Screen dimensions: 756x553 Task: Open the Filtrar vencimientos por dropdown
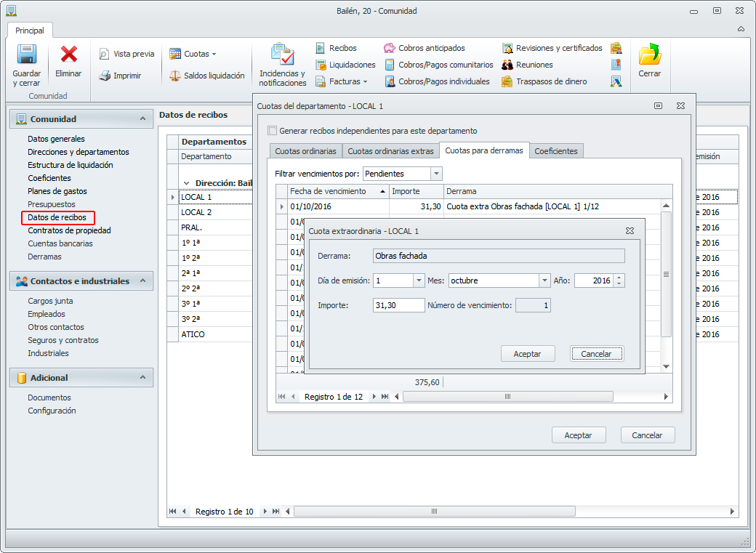[x=436, y=174]
